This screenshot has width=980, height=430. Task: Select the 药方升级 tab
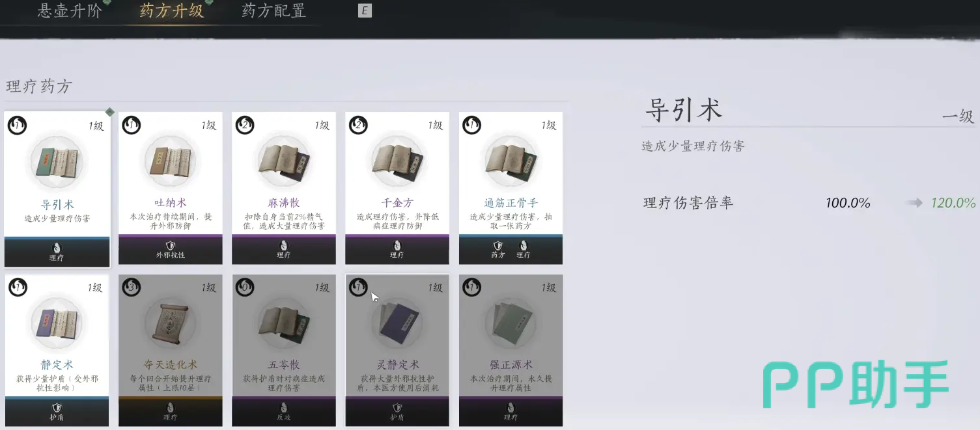click(x=172, y=11)
